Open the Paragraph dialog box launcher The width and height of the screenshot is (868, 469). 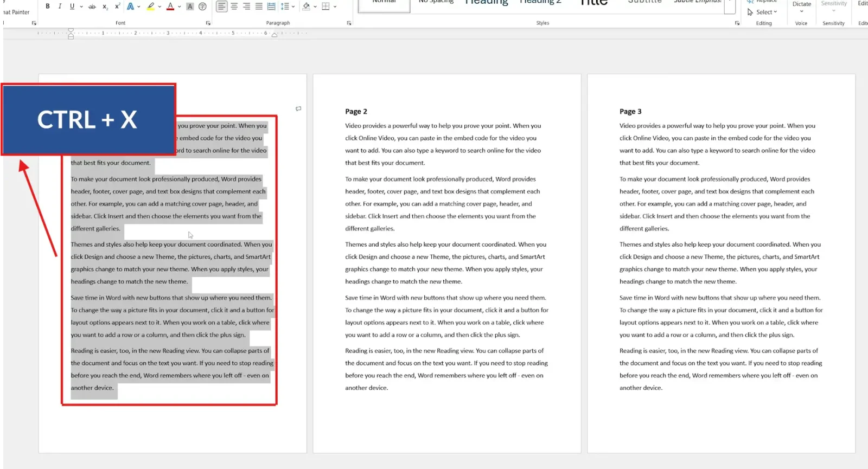click(349, 23)
